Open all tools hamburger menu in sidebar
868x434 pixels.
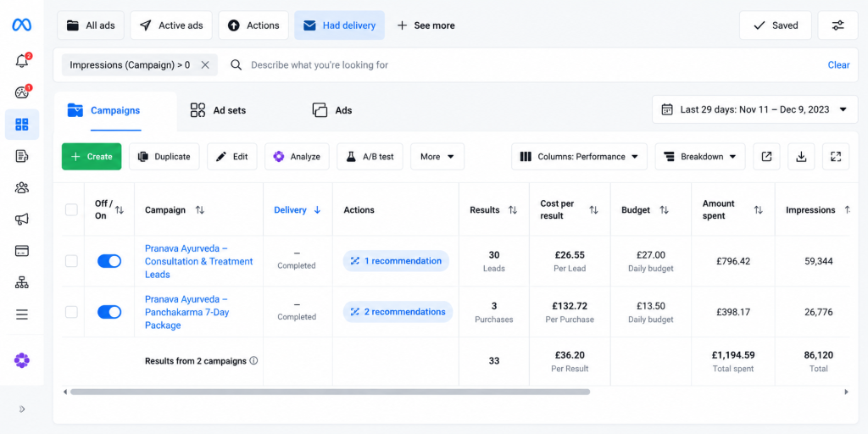click(x=21, y=314)
